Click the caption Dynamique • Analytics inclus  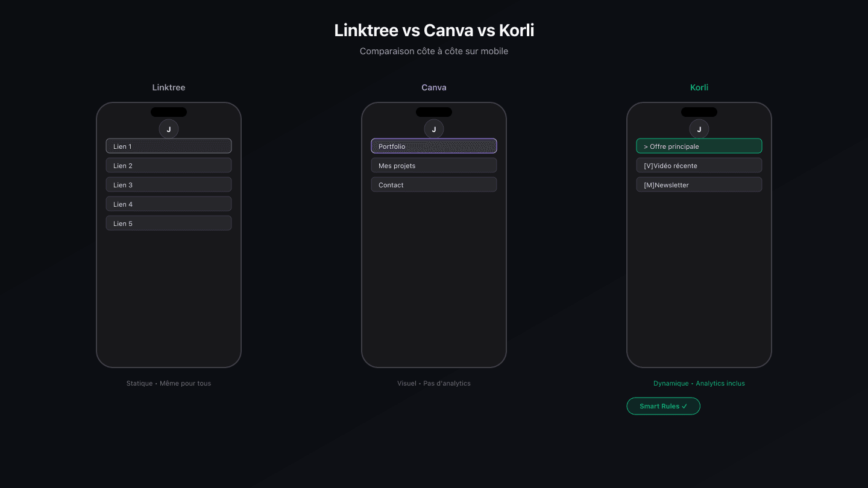(x=699, y=383)
